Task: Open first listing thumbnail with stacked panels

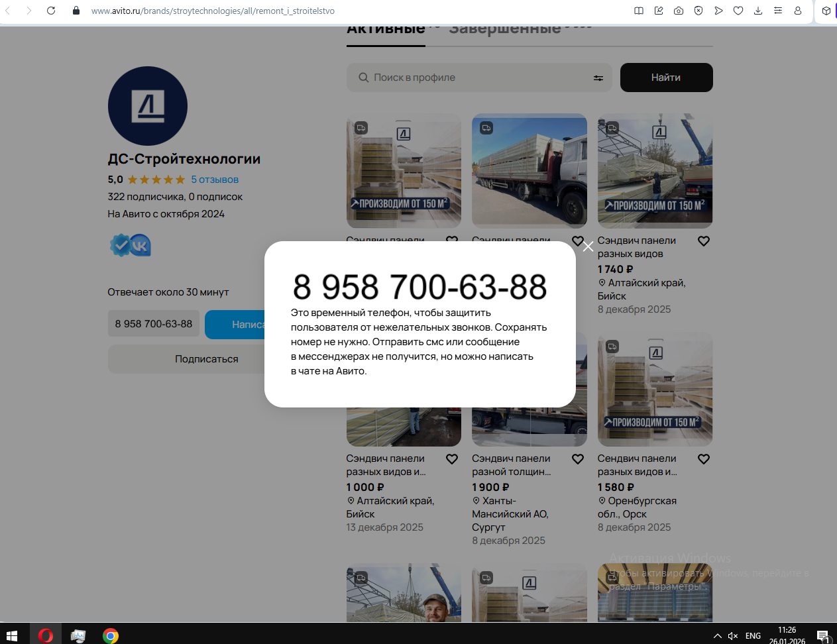Action: coord(404,171)
